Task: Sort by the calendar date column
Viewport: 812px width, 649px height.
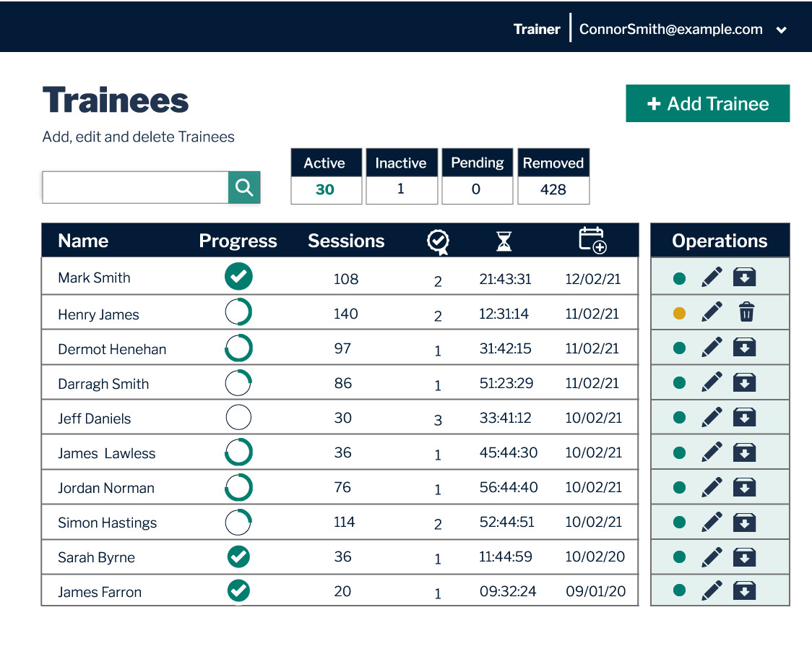Action: click(592, 241)
